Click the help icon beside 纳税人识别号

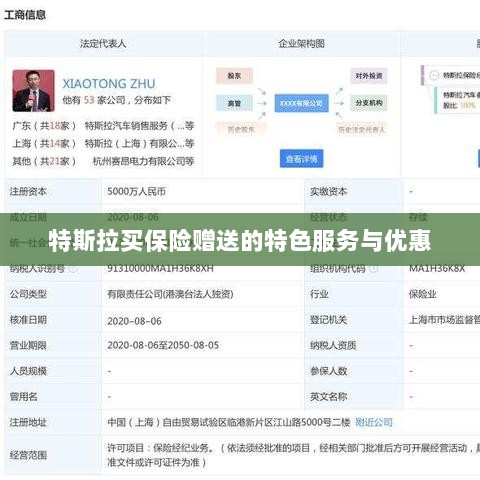73,268
